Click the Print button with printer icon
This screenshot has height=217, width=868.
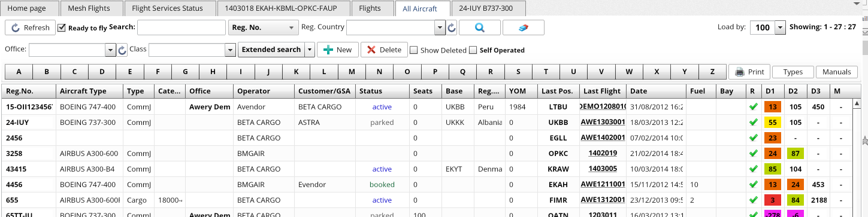coord(749,72)
